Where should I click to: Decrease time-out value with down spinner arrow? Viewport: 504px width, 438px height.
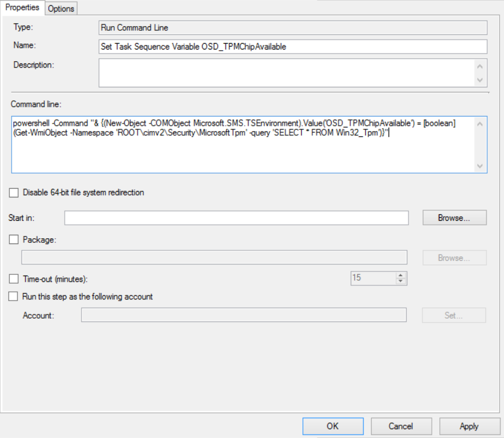400,281
